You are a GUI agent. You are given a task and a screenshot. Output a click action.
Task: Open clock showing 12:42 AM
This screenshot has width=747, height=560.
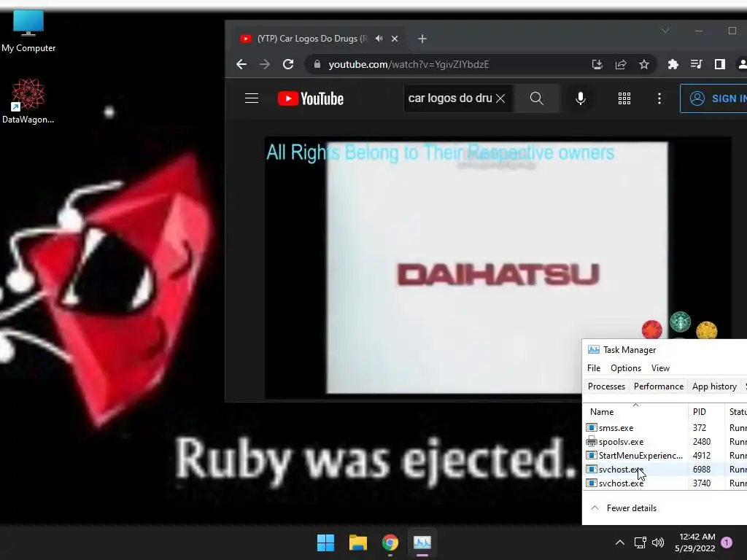pyautogui.click(x=695, y=542)
